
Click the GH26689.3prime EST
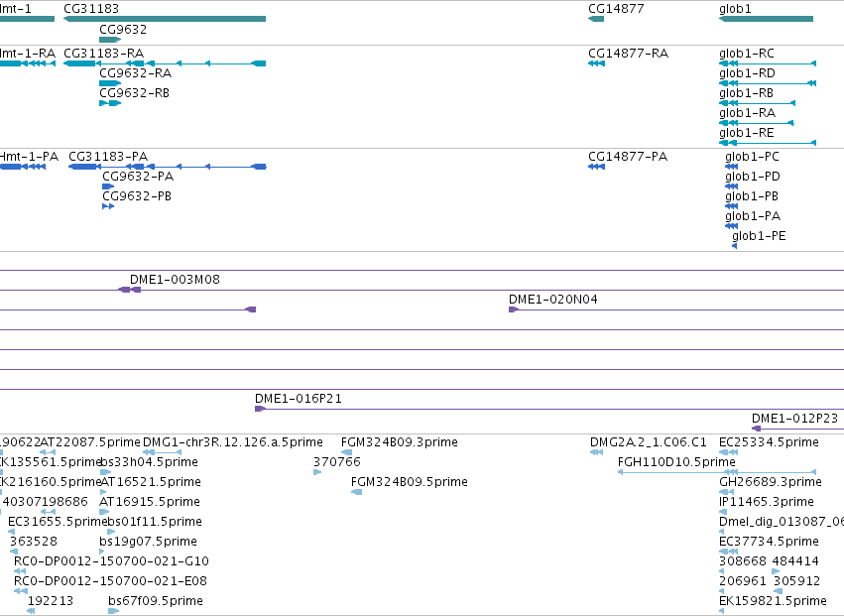click(x=727, y=492)
